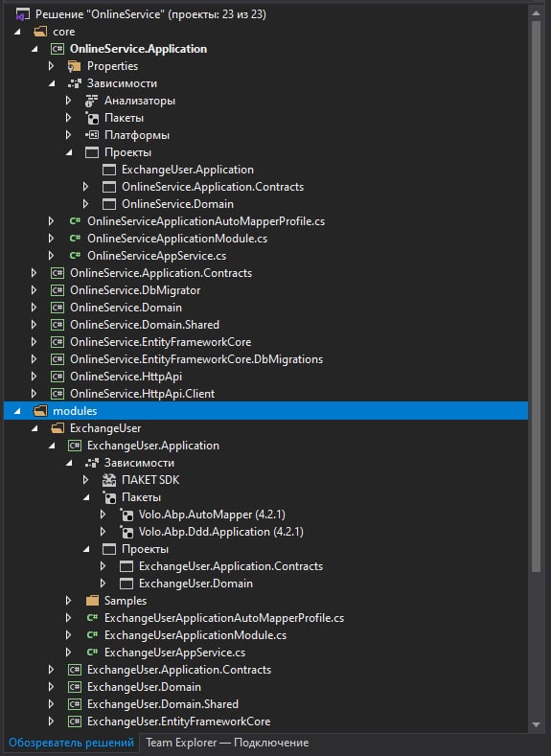Select the Пакеты node under ExchangeUser.Application
The width and height of the screenshot is (551, 756).
141,497
